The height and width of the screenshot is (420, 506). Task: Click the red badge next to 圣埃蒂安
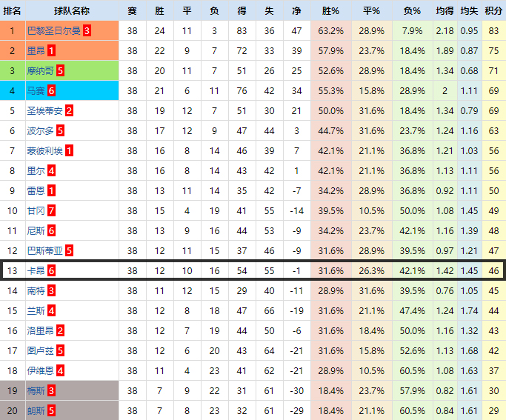69,111
